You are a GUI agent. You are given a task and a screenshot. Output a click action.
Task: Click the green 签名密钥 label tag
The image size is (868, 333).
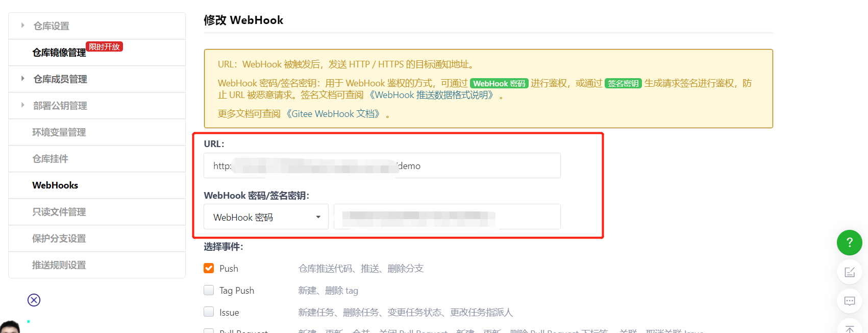[623, 83]
